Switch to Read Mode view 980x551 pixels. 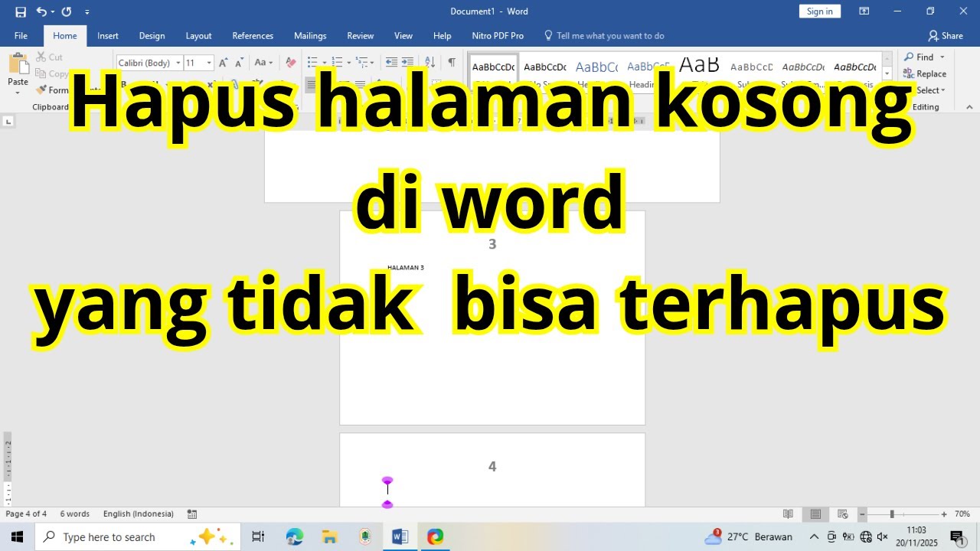[788, 514]
